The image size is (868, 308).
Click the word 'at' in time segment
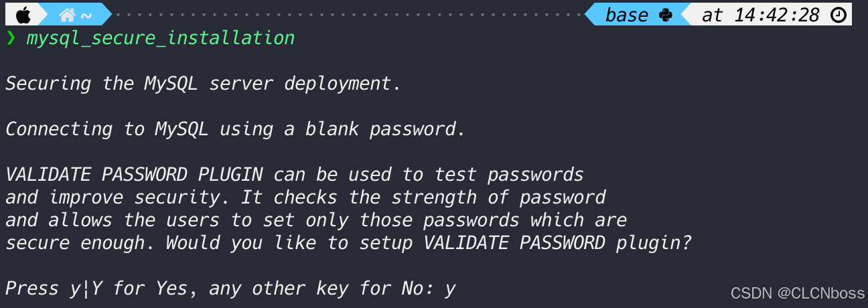713,15
